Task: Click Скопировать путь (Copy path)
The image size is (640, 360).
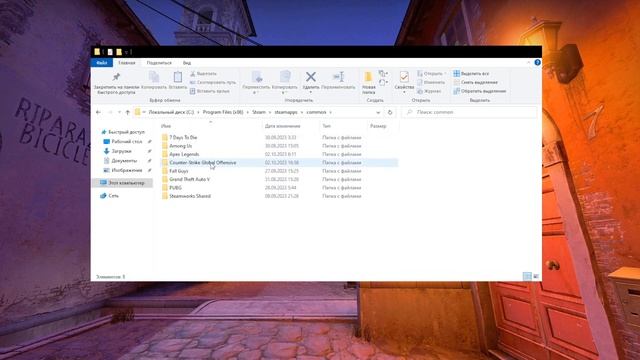Action: tap(213, 82)
